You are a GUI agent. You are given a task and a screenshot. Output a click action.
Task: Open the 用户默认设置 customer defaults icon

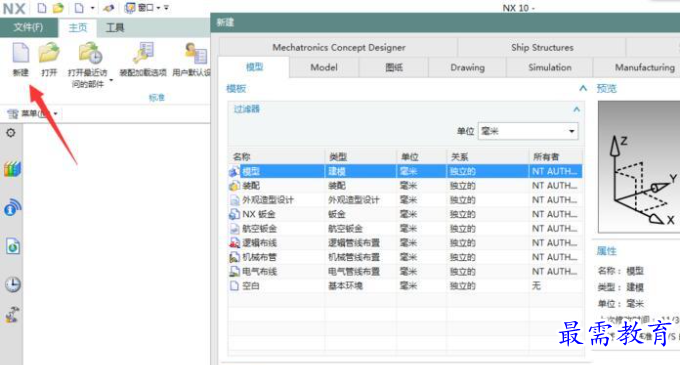pyautogui.click(x=195, y=53)
